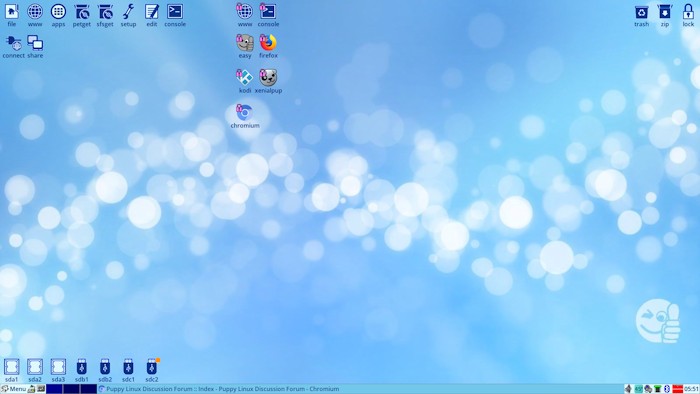700x394 pixels.
Task: Click the clock in system tray
Action: click(692, 389)
